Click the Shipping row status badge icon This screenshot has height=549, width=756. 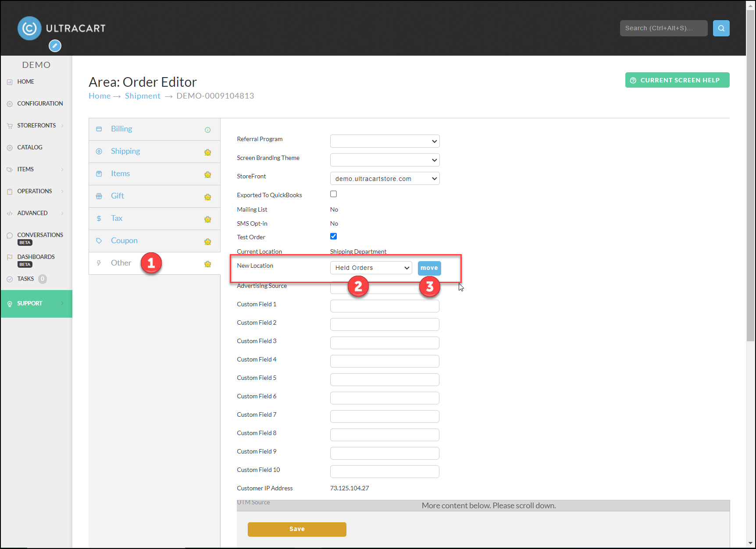tap(208, 152)
